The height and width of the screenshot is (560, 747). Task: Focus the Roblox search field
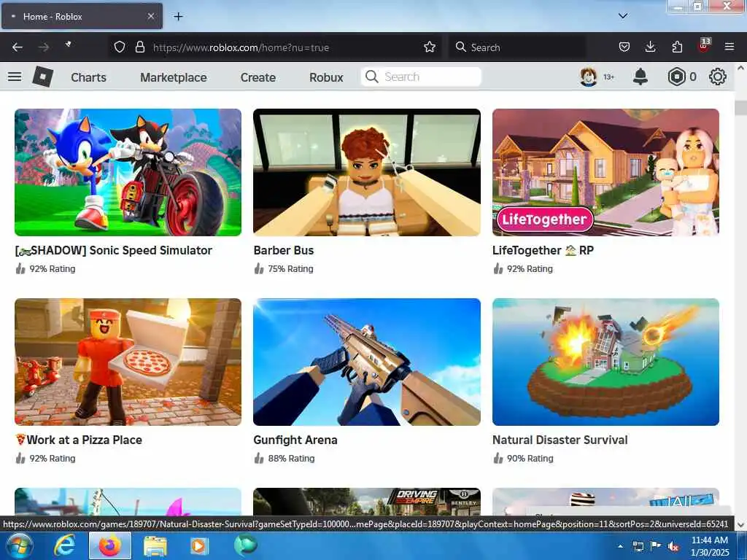(x=421, y=77)
